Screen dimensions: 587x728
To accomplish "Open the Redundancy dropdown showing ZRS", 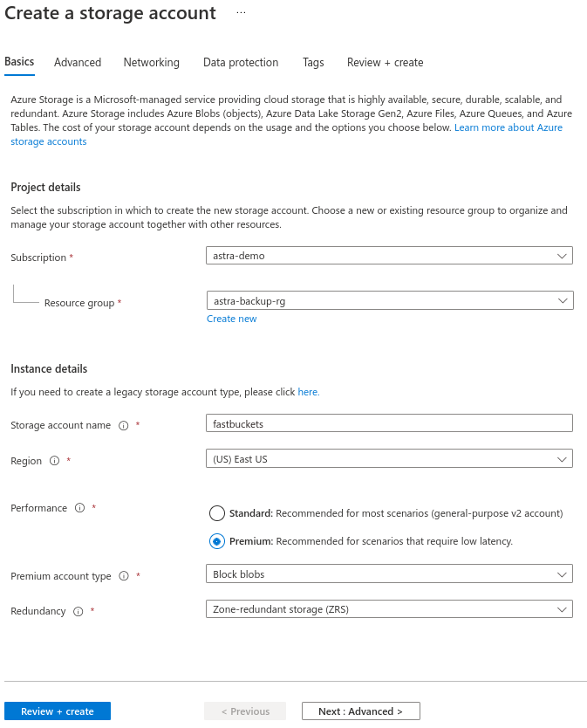I will 388,608.
